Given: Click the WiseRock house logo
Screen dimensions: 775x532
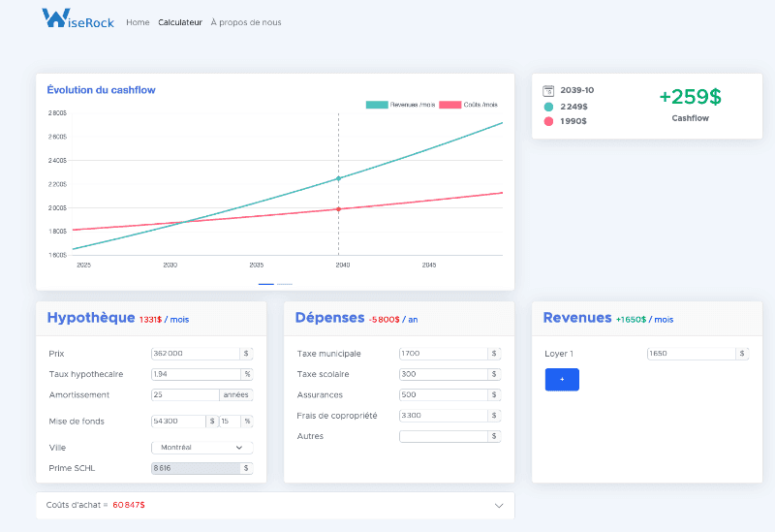Looking at the screenshot, I should pyautogui.click(x=54, y=17).
